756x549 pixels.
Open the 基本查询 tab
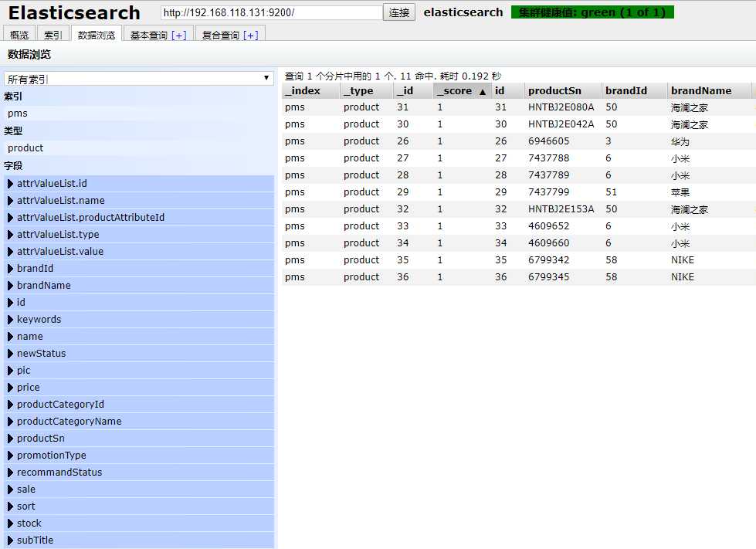point(148,36)
